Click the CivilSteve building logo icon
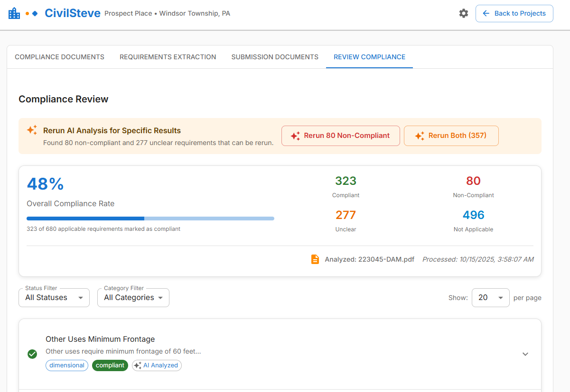Viewport: 570px width, 392px height. tap(14, 13)
